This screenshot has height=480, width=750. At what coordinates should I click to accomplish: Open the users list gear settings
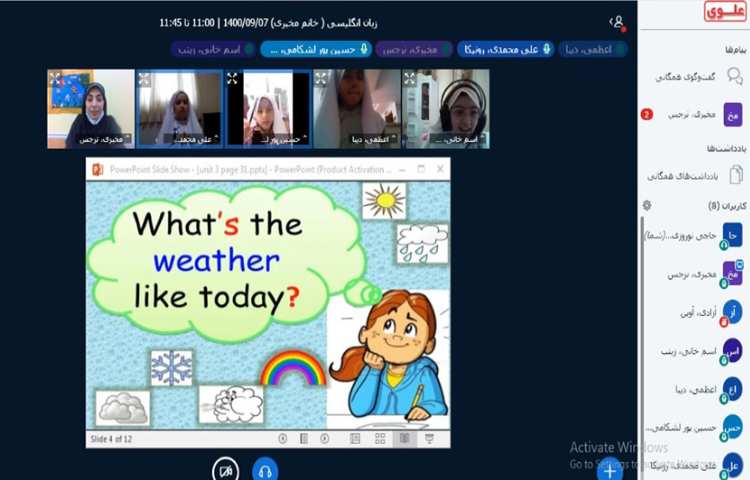click(x=648, y=205)
